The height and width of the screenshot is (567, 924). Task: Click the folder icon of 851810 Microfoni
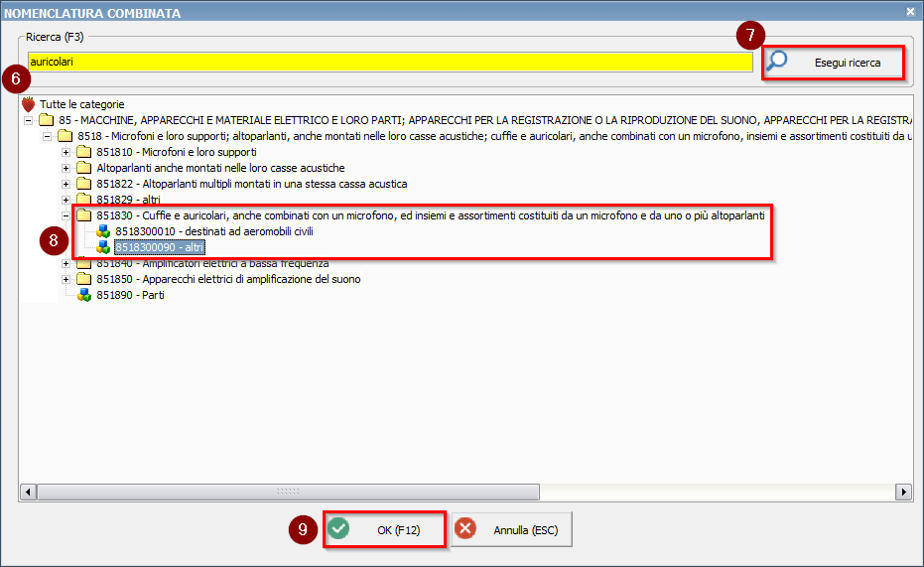(x=83, y=152)
